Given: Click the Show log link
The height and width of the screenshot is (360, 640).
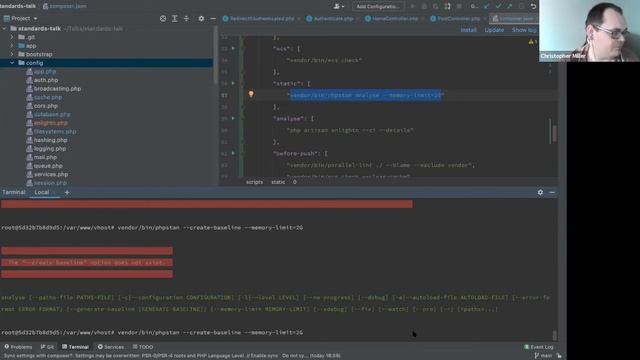Looking at the screenshot, I should [x=524, y=30].
